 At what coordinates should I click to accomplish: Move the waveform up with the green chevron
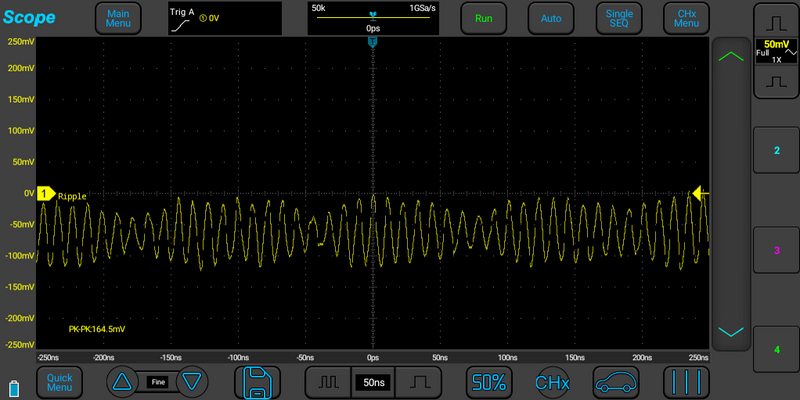pyautogui.click(x=731, y=57)
